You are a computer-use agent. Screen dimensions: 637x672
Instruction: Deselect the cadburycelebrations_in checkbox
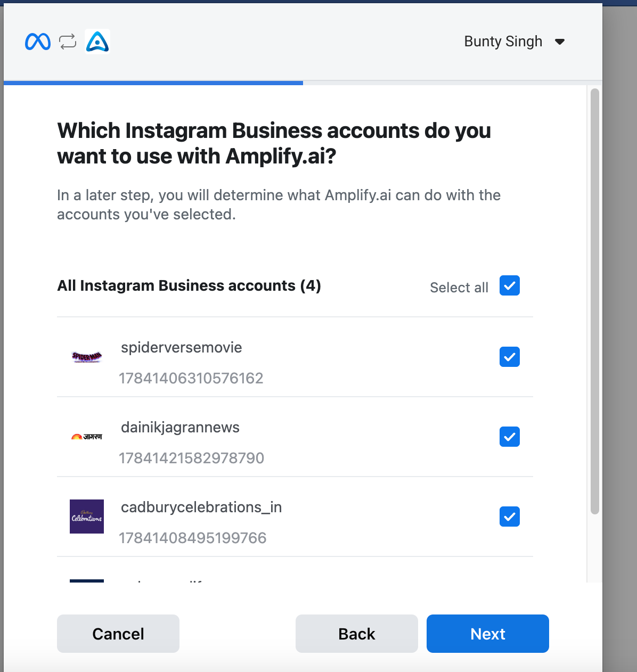point(510,517)
